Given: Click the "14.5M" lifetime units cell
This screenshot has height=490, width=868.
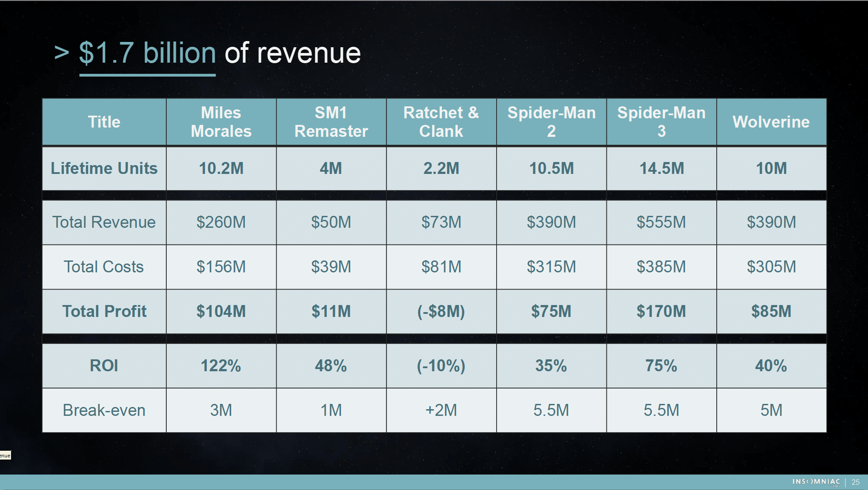Looking at the screenshot, I should [x=662, y=168].
